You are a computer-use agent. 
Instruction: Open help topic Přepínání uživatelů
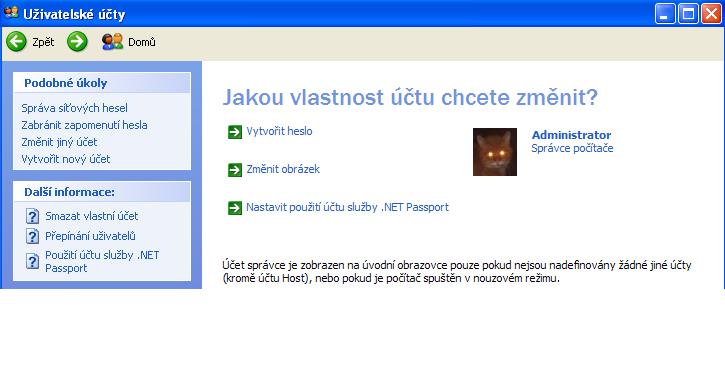[90, 236]
